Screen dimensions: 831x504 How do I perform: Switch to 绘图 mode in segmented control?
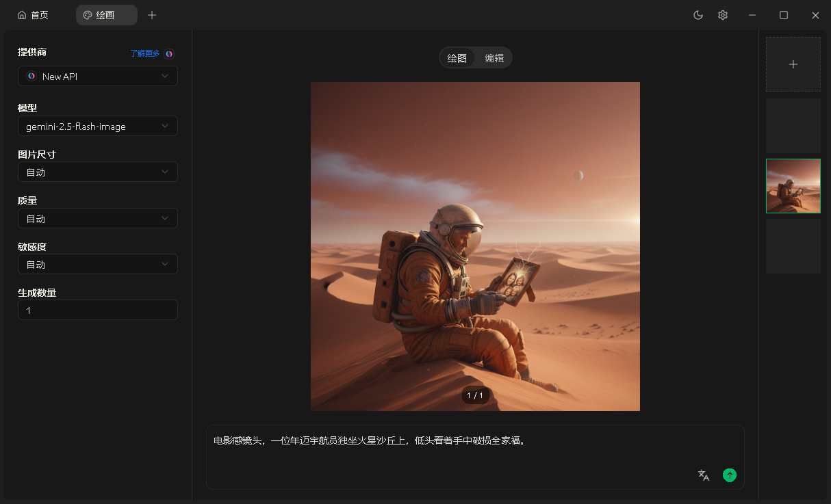coord(457,58)
